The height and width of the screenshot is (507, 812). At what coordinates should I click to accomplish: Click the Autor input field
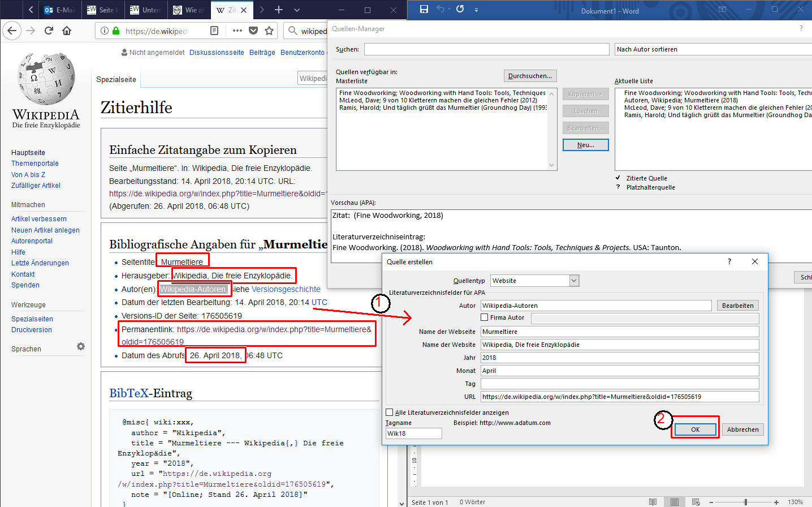pyautogui.click(x=596, y=306)
